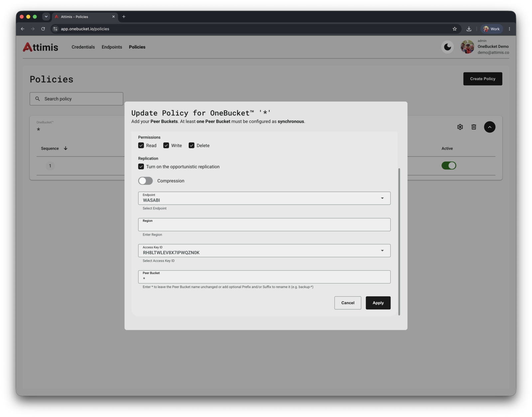Uncheck the Write permission

(x=166, y=145)
